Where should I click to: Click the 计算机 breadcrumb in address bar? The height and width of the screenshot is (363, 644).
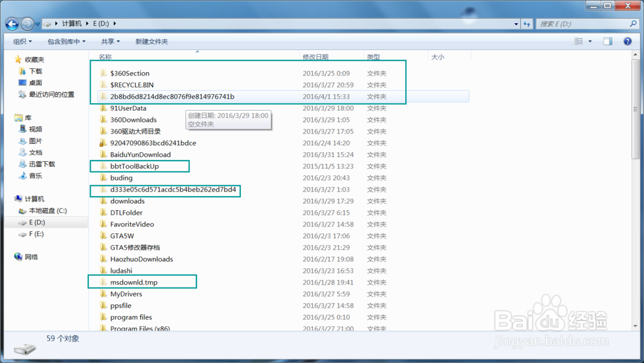pyautogui.click(x=72, y=23)
